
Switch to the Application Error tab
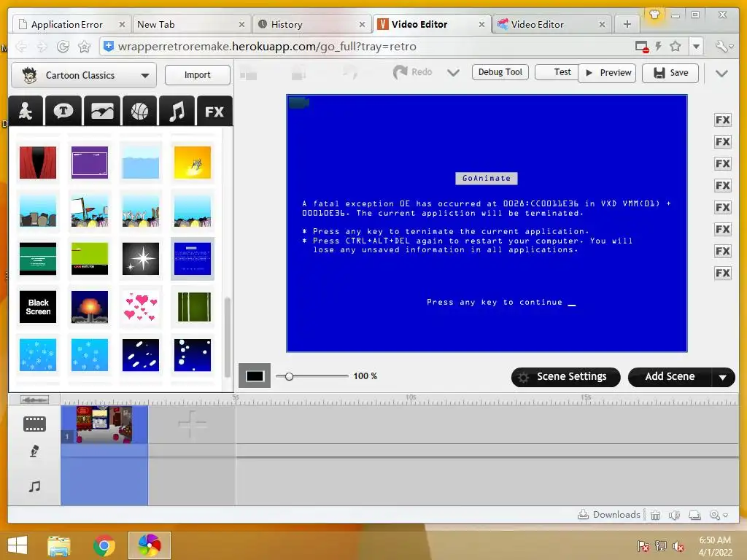[x=71, y=24]
